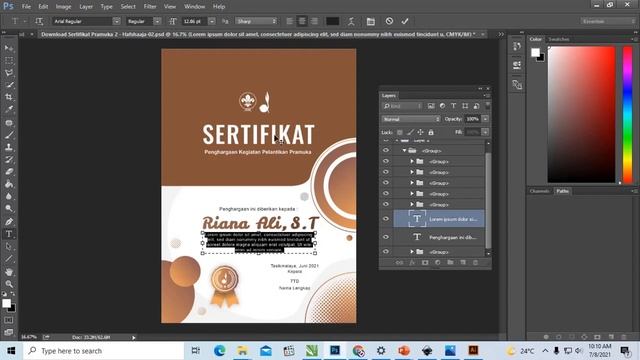Create a new group from Layers panel footer
The image size is (640, 360).
click(450, 262)
